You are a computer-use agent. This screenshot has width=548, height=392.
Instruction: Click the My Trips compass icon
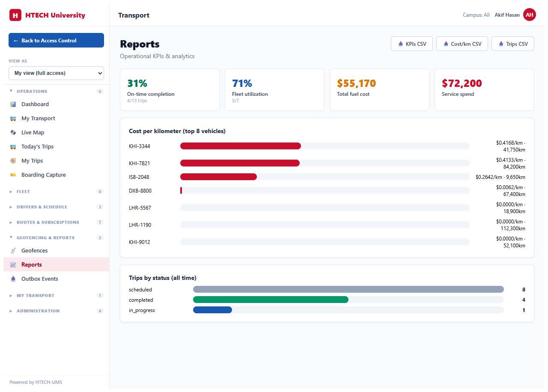[13, 161]
